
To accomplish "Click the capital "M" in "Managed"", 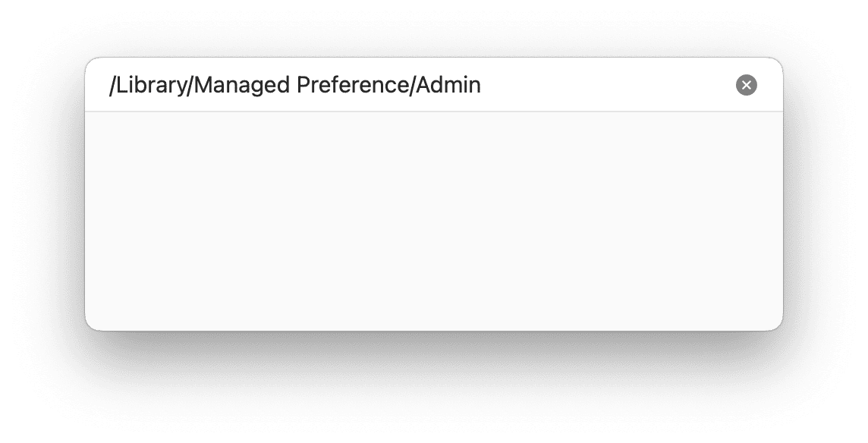I will (203, 85).
